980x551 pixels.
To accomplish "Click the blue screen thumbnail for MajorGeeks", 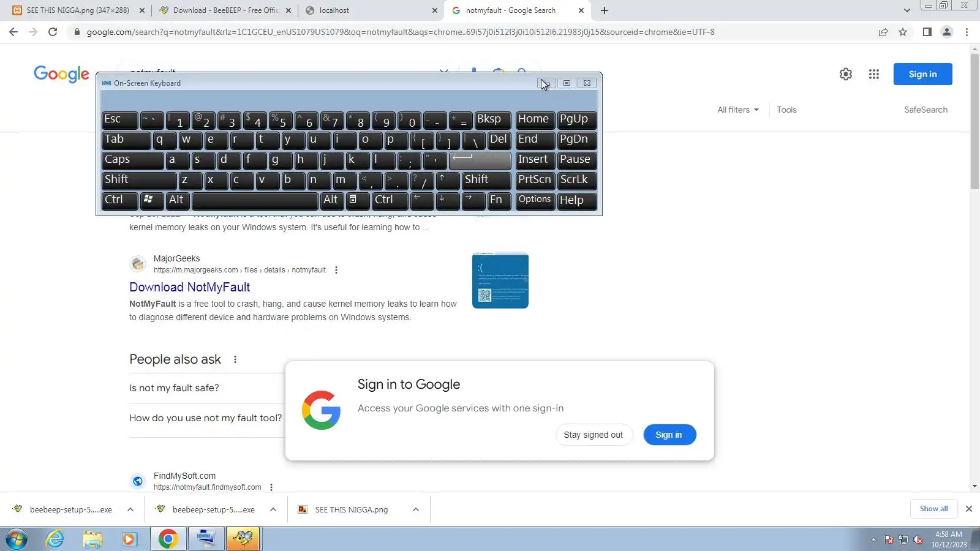I will point(500,280).
